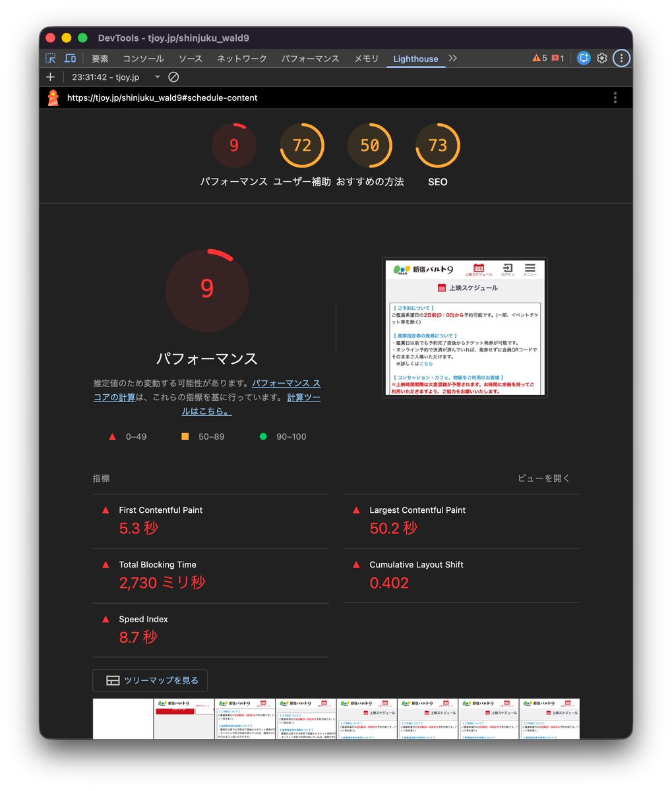Click the red triangle beside Cumulative Layout Shift
The image size is (672, 791).
(x=356, y=565)
